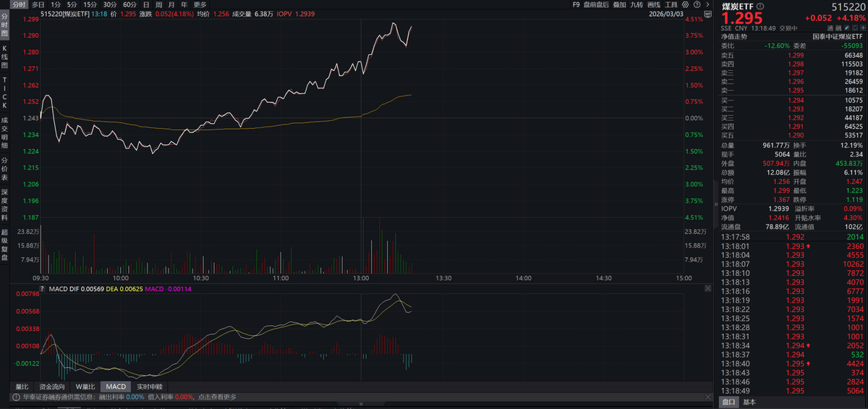This screenshot has width=868, height=409.
Task: Toggle 叠加 overlay mode
Action: [x=619, y=4]
